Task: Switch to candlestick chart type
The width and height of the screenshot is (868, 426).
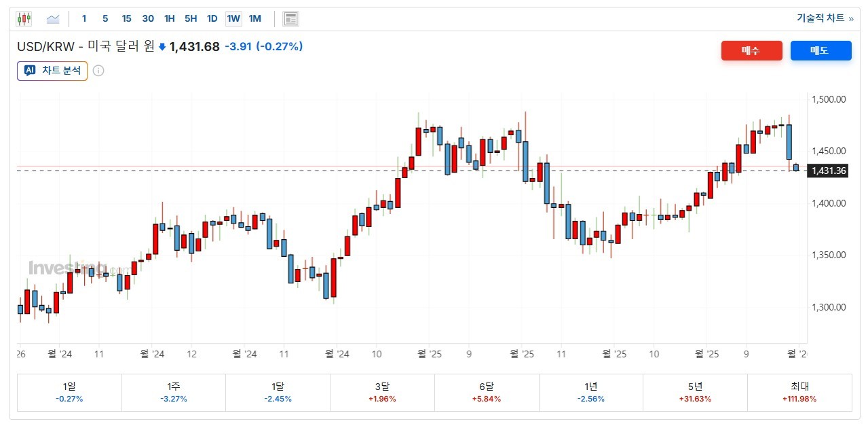Action: pyautogui.click(x=24, y=19)
